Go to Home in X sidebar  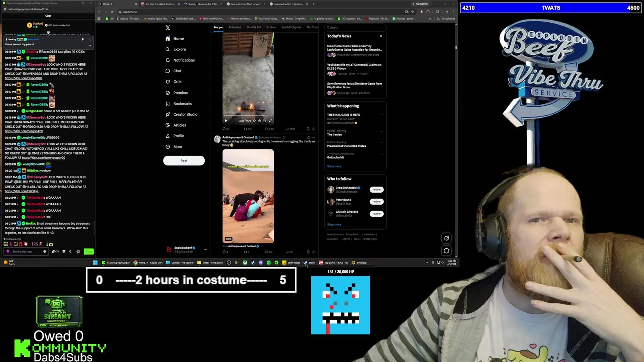click(x=175, y=39)
